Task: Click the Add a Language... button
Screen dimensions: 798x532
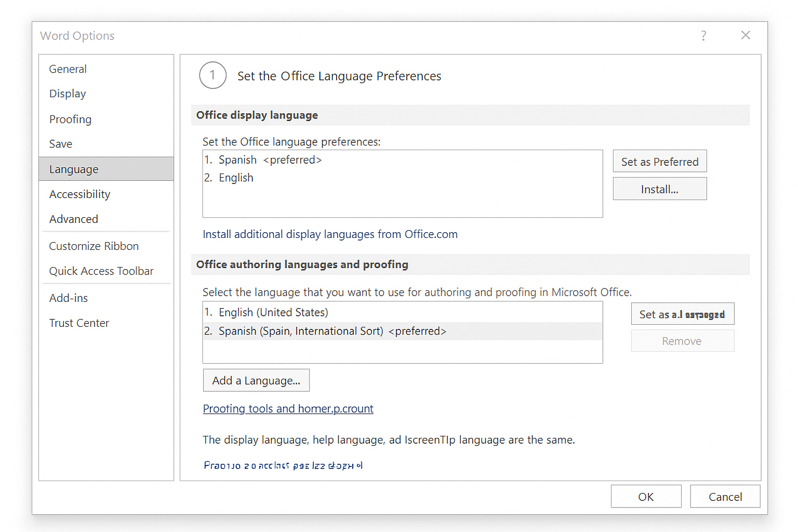Action: pyautogui.click(x=256, y=381)
